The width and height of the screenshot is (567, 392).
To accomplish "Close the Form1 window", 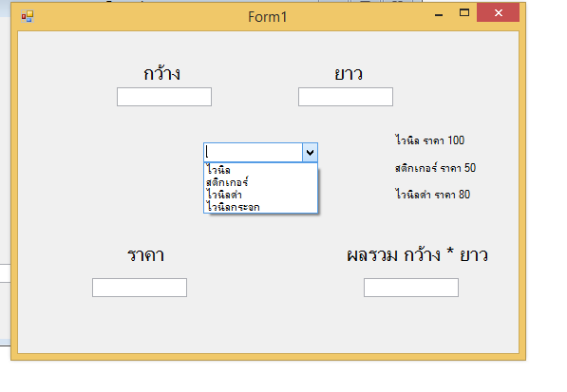I will pos(498,13).
